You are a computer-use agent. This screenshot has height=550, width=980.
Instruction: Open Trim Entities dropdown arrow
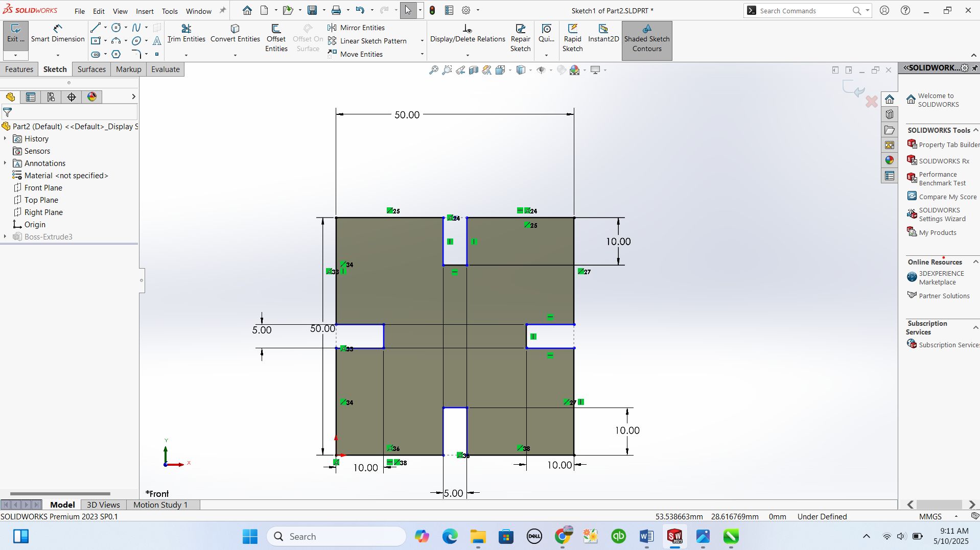point(186,55)
